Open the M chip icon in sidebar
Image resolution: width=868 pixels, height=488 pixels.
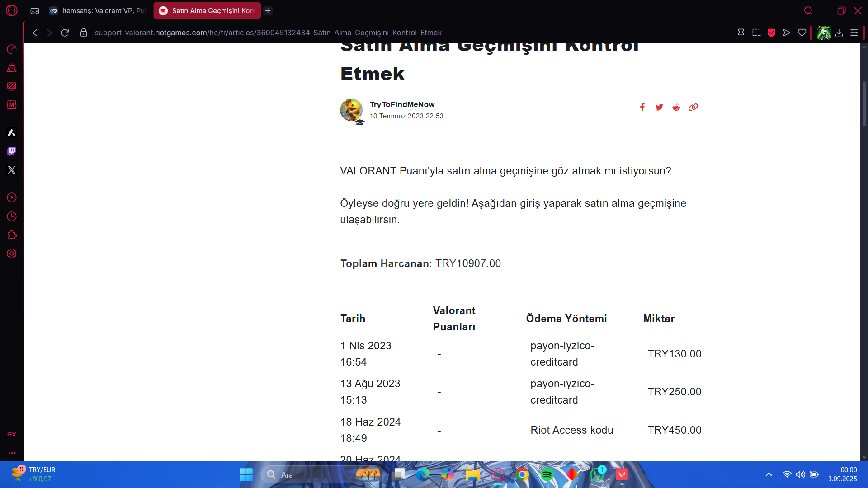[x=12, y=105]
